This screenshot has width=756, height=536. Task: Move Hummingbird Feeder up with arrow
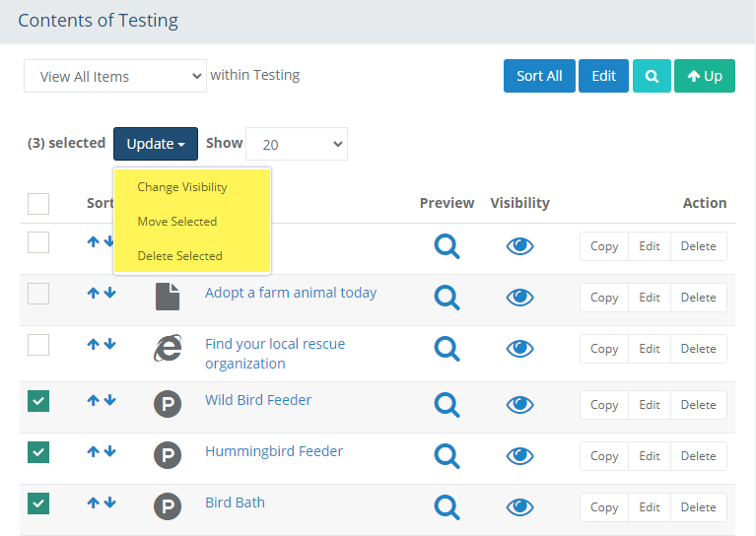click(94, 451)
